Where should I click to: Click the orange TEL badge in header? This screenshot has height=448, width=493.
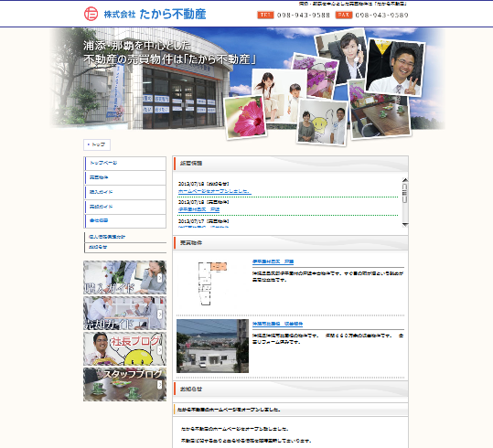coord(265,15)
